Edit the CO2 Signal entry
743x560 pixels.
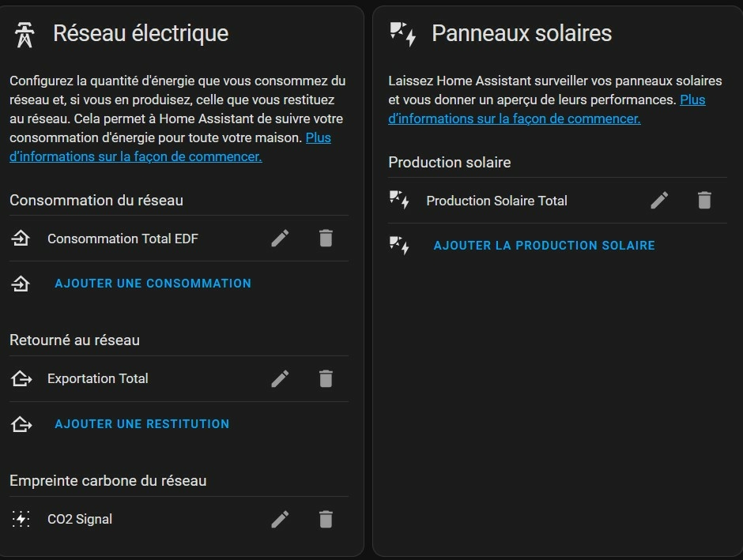point(280,519)
